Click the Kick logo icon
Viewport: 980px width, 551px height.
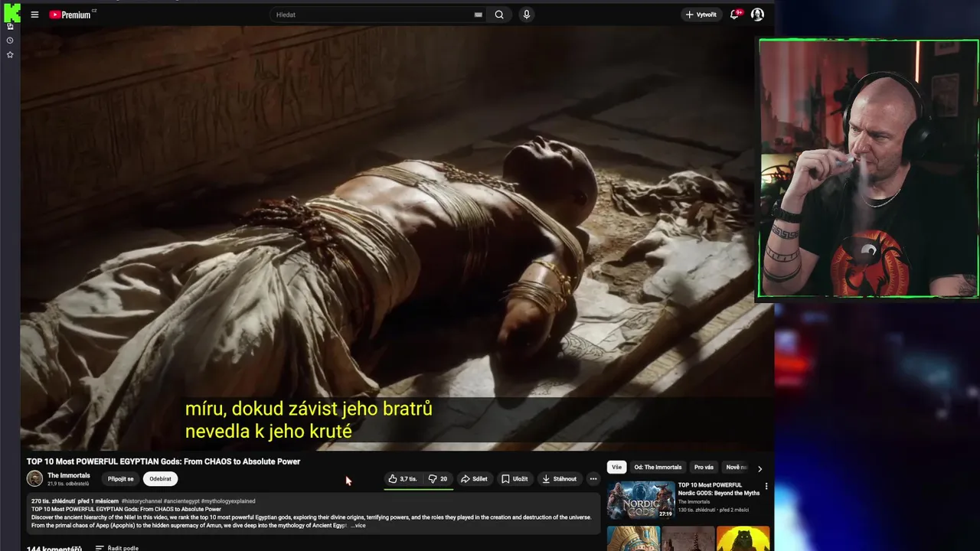[11, 11]
